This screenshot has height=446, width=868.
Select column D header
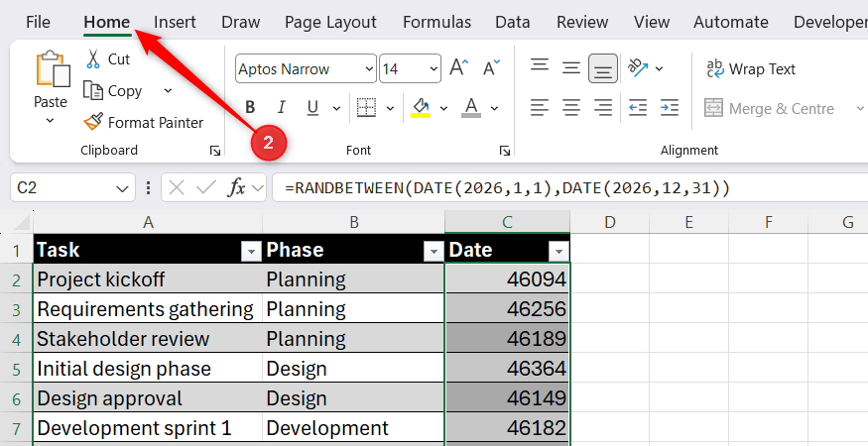click(x=609, y=222)
